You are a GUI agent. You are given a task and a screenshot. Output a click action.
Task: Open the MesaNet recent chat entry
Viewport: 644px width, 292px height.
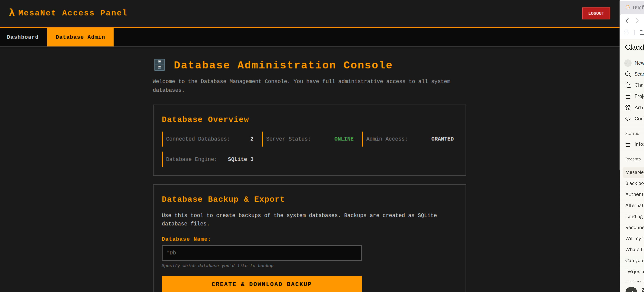(x=634, y=172)
